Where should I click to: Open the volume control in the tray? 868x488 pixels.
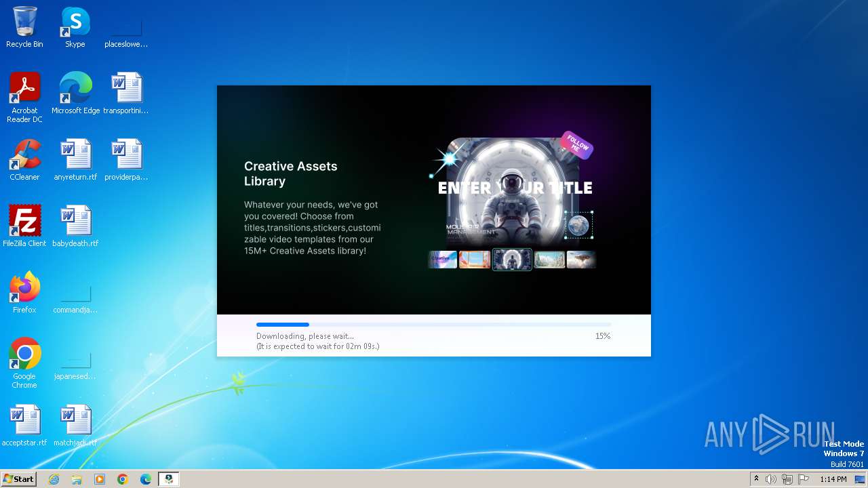tap(771, 479)
